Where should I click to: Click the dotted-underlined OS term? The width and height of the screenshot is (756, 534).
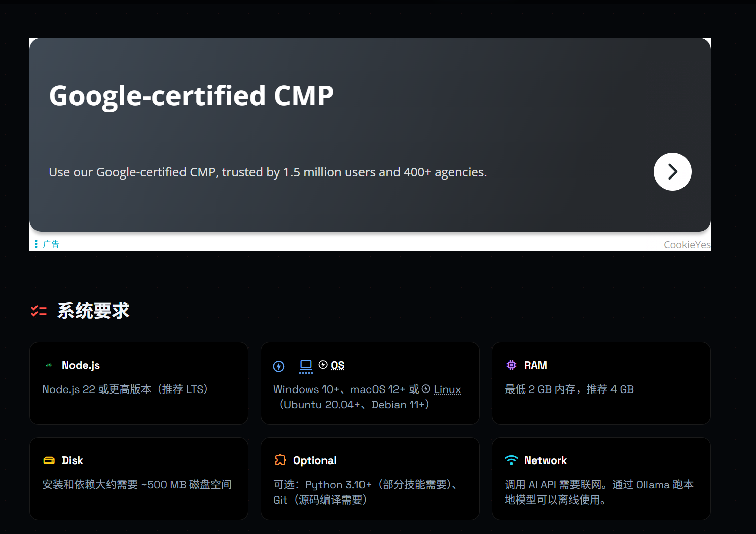pos(338,365)
